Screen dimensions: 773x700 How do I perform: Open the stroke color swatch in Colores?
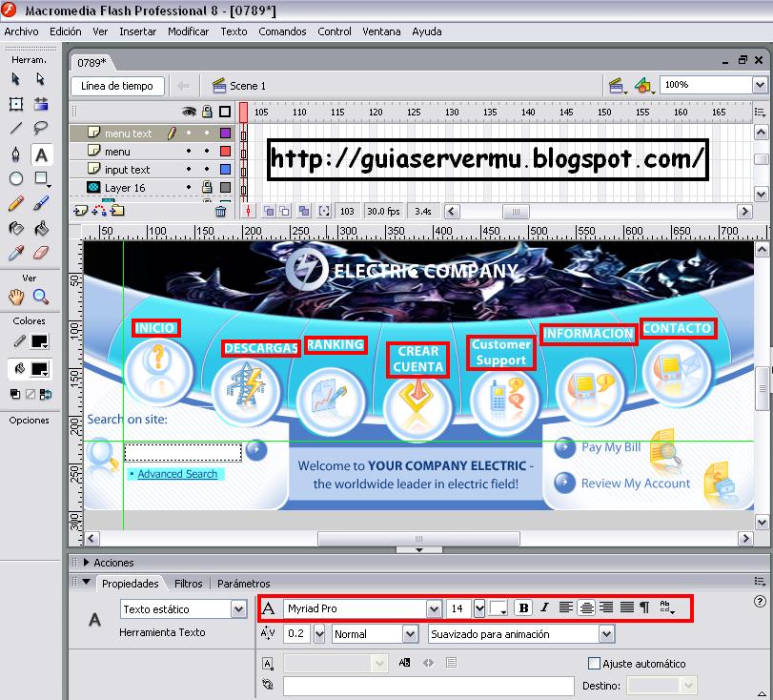40,341
